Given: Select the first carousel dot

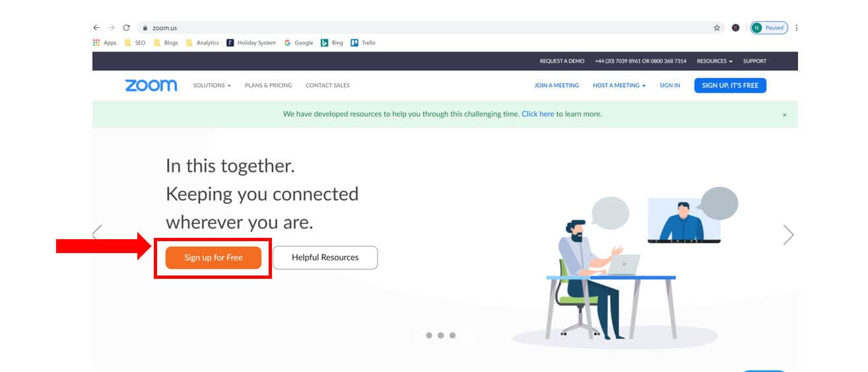Looking at the screenshot, I should click(429, 336).
